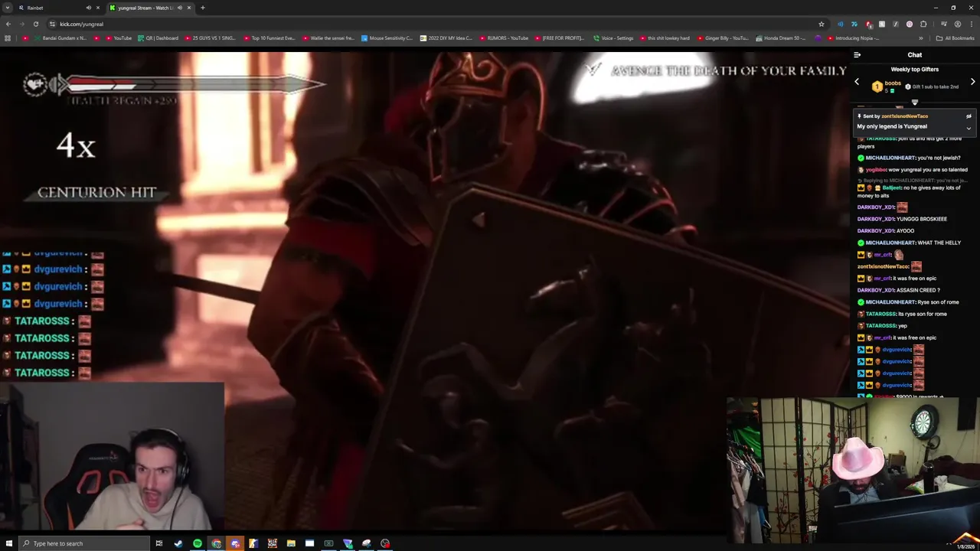
Task: Open the Chrome three-dot menu
Action: tap(971, 24)
